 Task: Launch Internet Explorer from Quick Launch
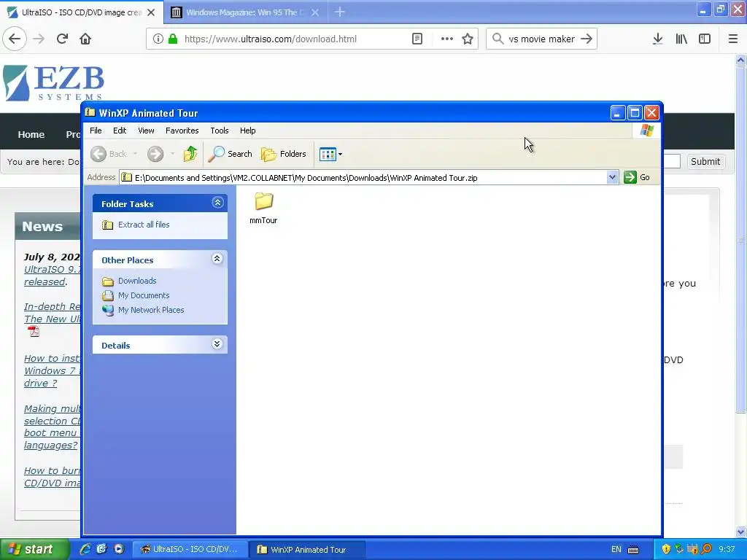pyautogui.click(x=85, y=549)
